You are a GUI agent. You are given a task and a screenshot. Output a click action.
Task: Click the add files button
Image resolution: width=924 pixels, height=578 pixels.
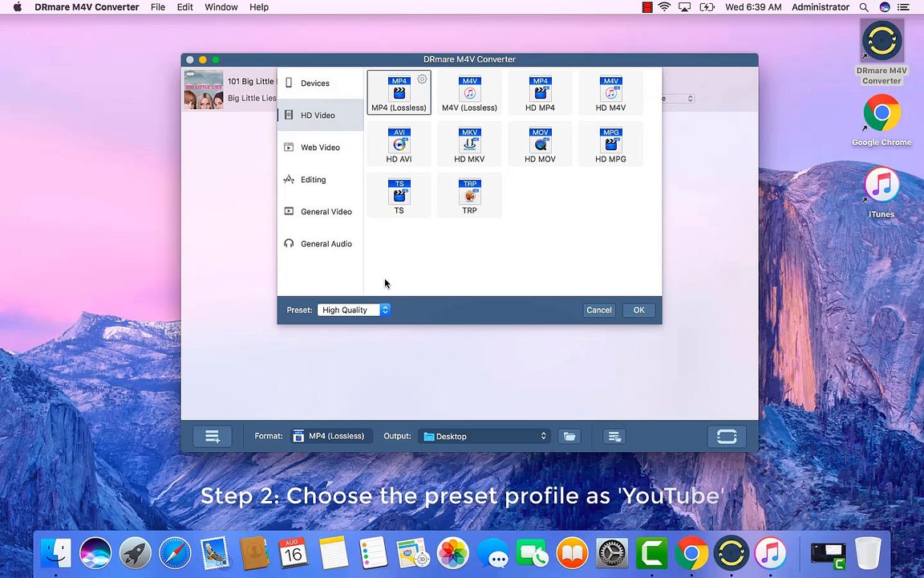pyautogui.click(x=212, y=437)
